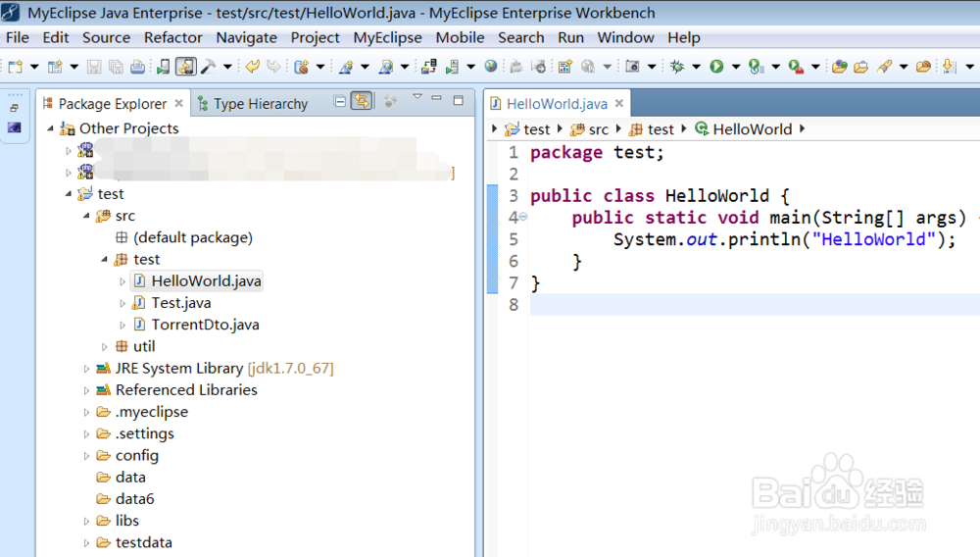This screenshot has height=557, width=980.
Task: Click Collapse All in Package Explorer
Action: (x=340, y=101)
